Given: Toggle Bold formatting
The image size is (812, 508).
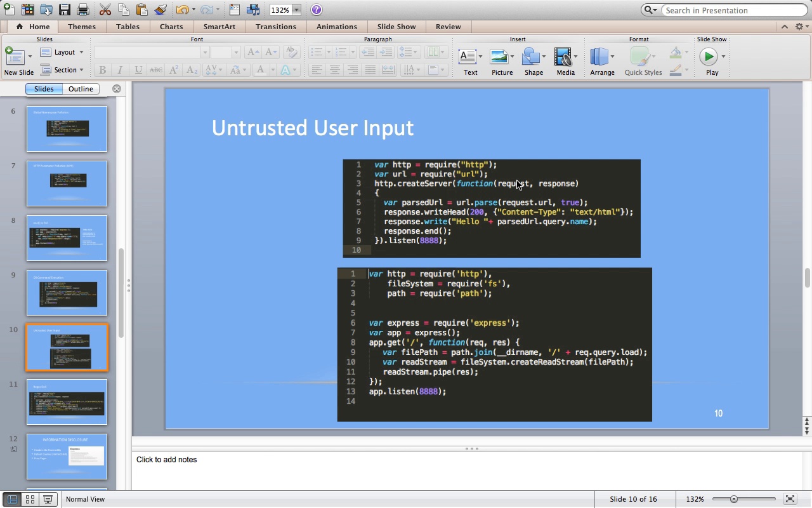Looking at the screenshot, I should [102, 70].
